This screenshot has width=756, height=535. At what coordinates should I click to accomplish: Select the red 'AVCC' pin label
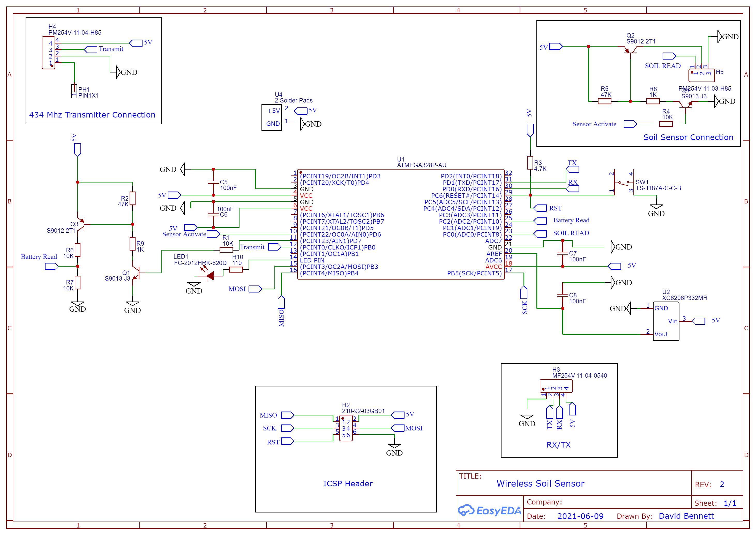point(493,267)
